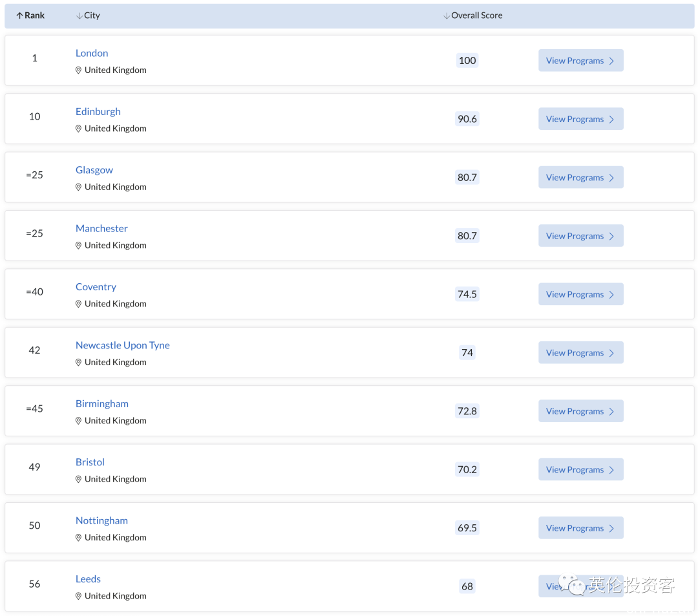Click the WeChat logo watermark

click(x=572, y=584)
